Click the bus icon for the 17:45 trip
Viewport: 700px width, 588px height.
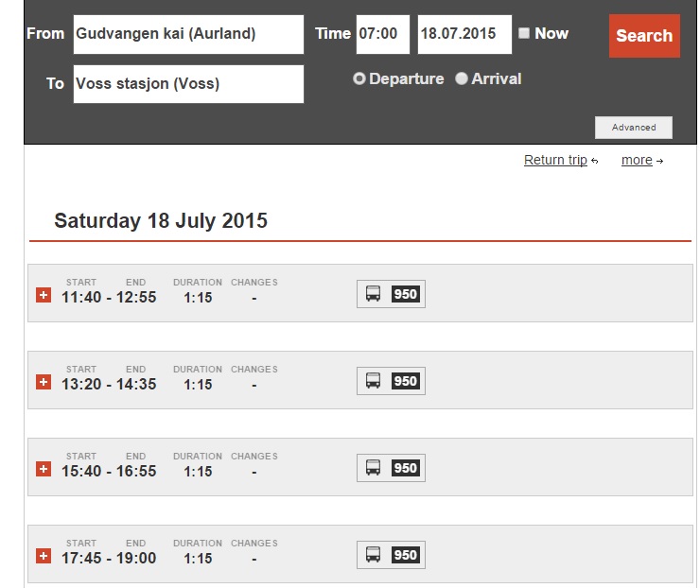(x=374, y=555)
